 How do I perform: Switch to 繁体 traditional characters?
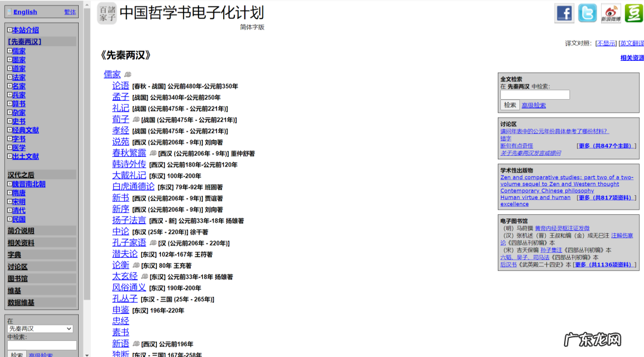click(x=70, y=11)
